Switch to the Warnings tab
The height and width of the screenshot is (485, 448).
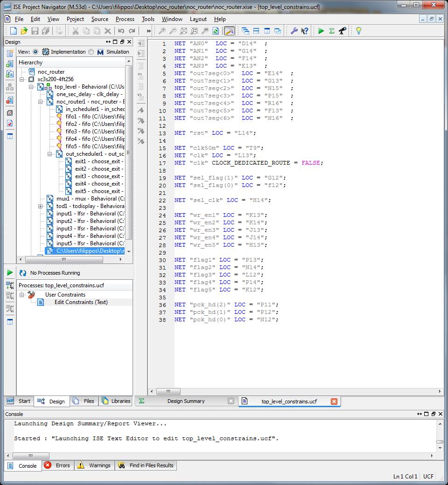(94, 465)
